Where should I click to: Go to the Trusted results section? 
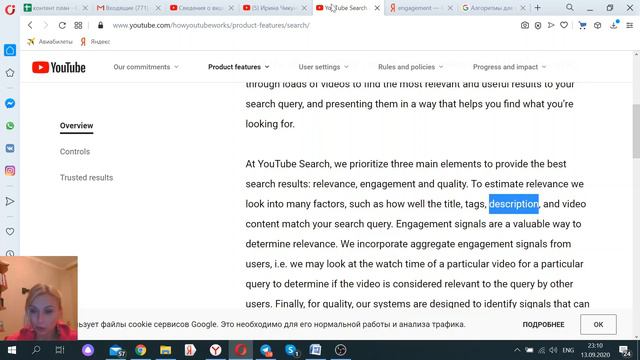(87, 178)
